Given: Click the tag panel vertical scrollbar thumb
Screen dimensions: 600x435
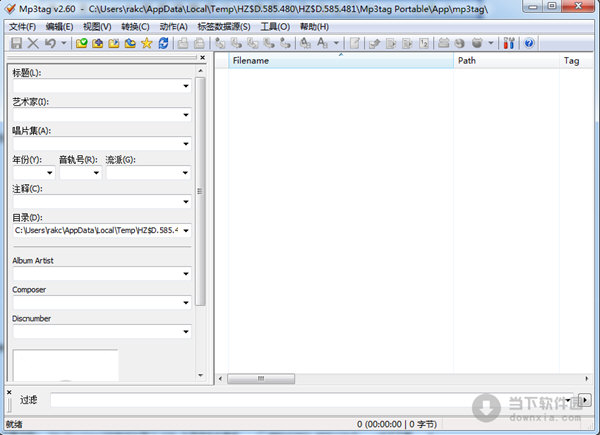Looking at the screenshot, I should coord(200,191).
